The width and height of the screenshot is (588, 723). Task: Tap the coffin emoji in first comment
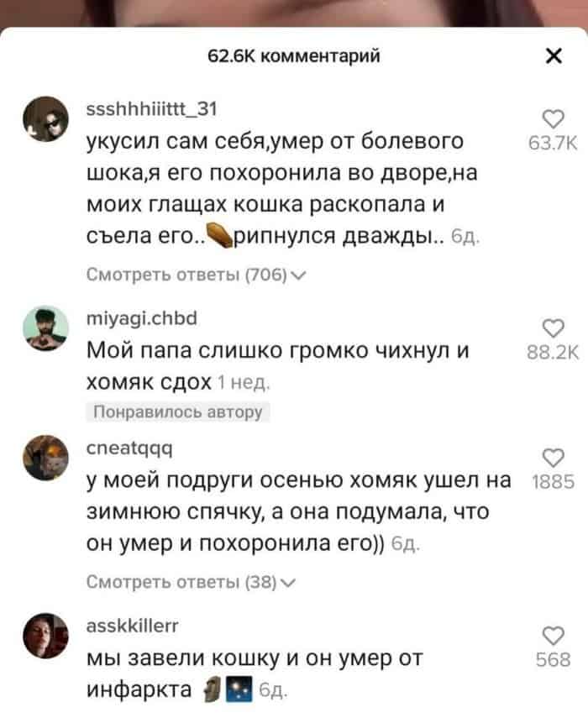(x=218, y=236)
